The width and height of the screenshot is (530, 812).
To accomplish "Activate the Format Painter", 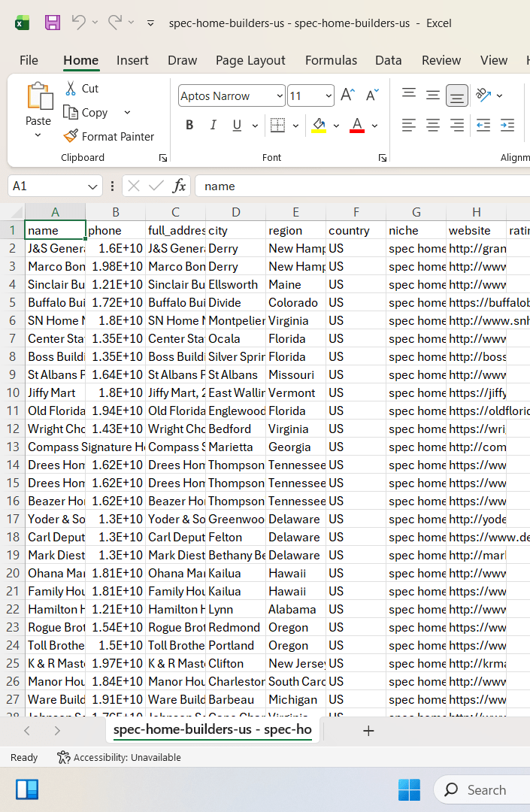I will click(109, 136).
